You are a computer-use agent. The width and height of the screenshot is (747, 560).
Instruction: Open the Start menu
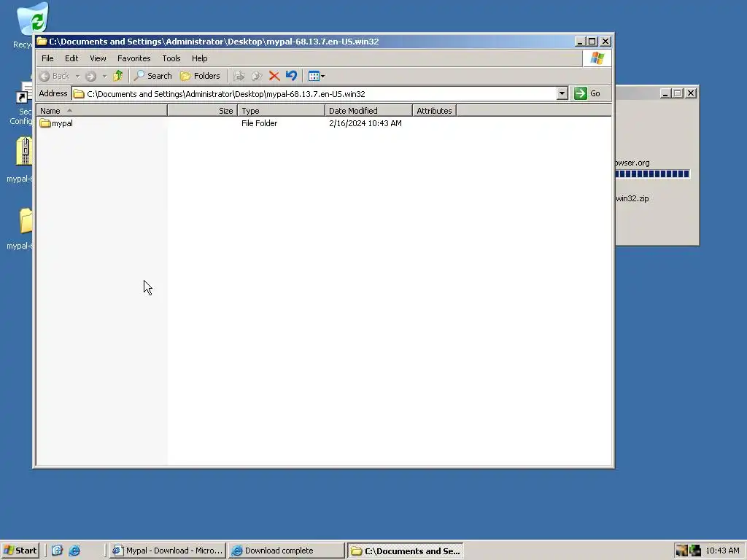20,551
